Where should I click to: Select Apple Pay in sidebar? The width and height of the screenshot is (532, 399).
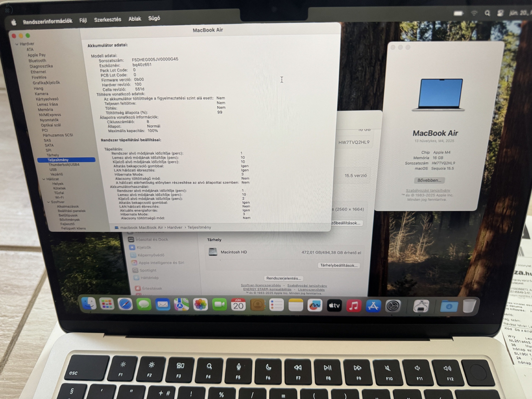[x=37, y=55]
